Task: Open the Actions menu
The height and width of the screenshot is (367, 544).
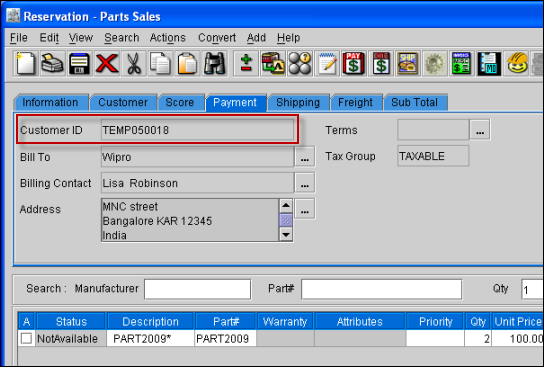Action: 168,37
